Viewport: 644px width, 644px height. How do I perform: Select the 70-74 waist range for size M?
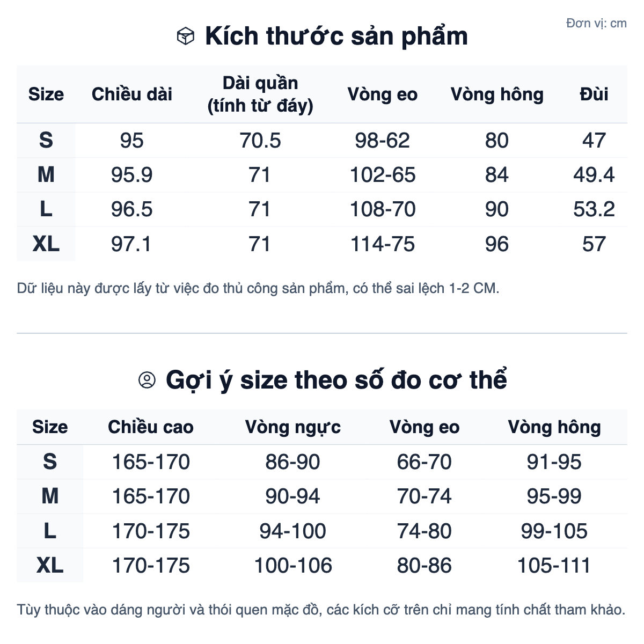pyautogui.click(x=424, y=496)
